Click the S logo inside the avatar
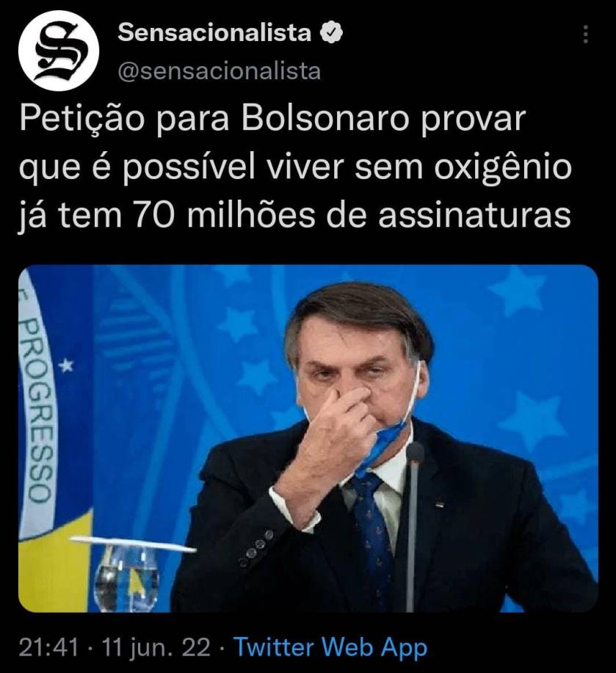 tap(59, 51)
